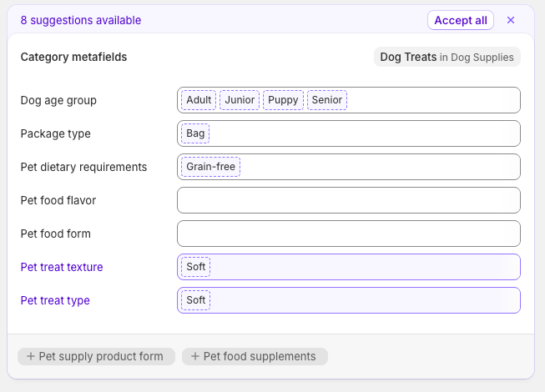Open the Dog age group field
This screenshot has height=392, width=545.
[432, 100]
